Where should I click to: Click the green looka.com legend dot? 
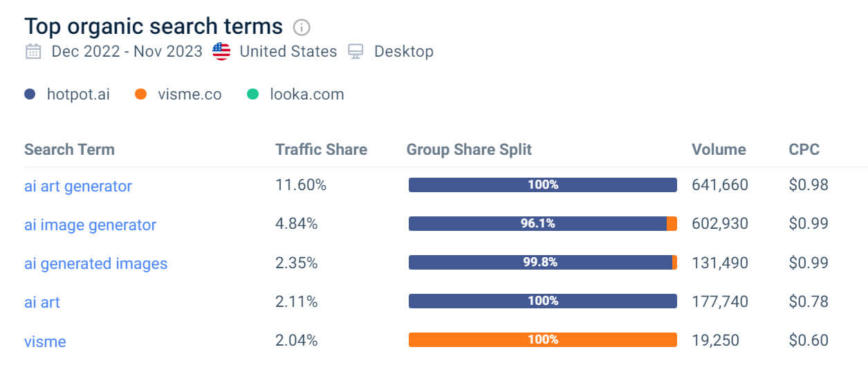253,94
